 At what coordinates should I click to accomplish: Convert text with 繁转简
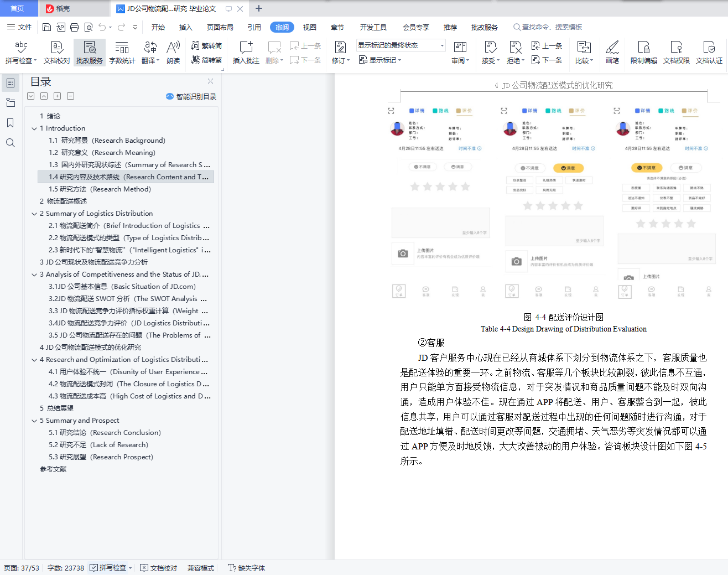(x=206, y=46)
